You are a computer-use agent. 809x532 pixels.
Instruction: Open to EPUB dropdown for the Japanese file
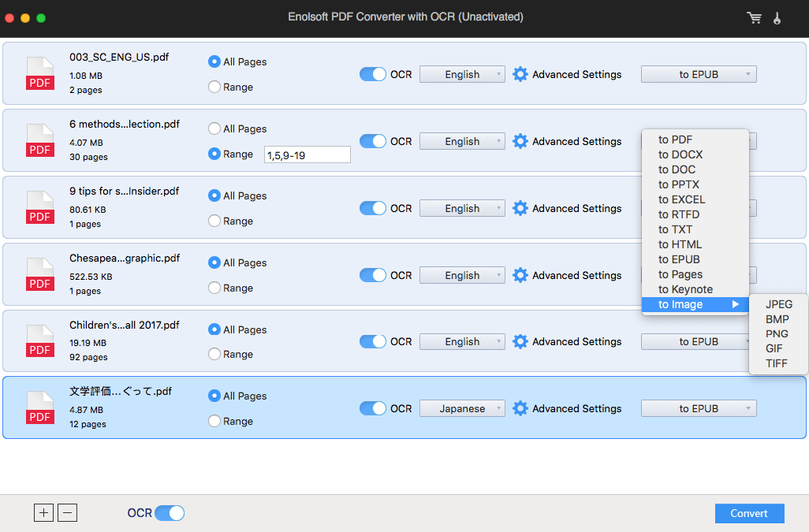pyautogui.click(x=699, y=408)
